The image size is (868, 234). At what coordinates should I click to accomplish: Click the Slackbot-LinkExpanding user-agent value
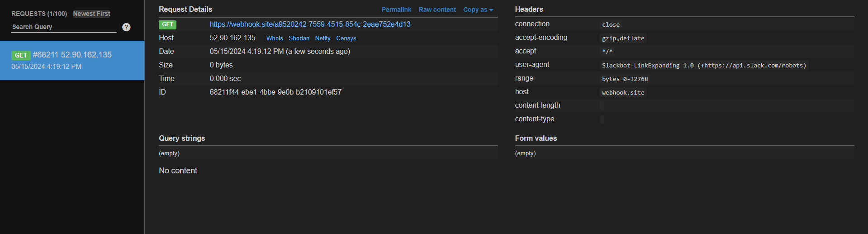pos(703,66)
